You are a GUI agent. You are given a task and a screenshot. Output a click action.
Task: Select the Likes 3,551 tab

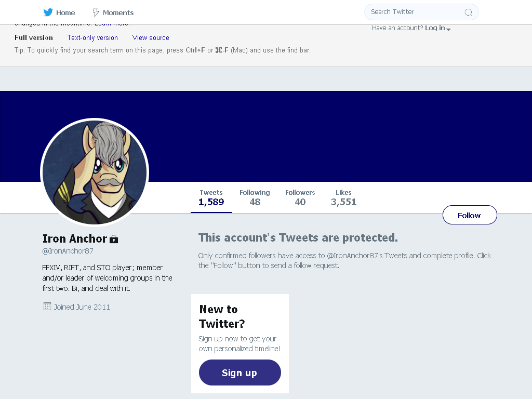point(343,198)
